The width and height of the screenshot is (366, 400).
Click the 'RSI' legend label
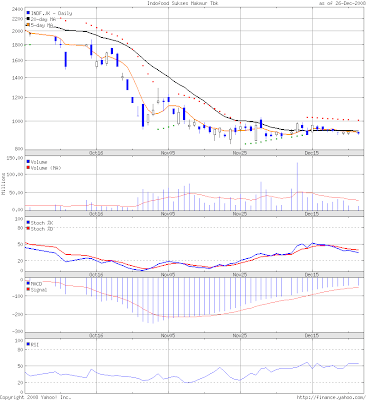[35, 345]
